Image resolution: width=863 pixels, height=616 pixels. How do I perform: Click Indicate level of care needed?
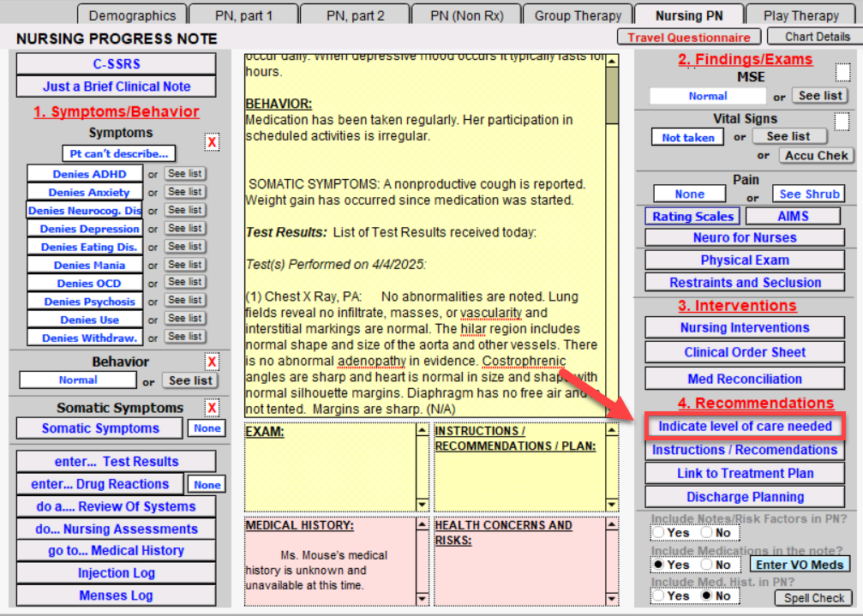pos(745,426)
